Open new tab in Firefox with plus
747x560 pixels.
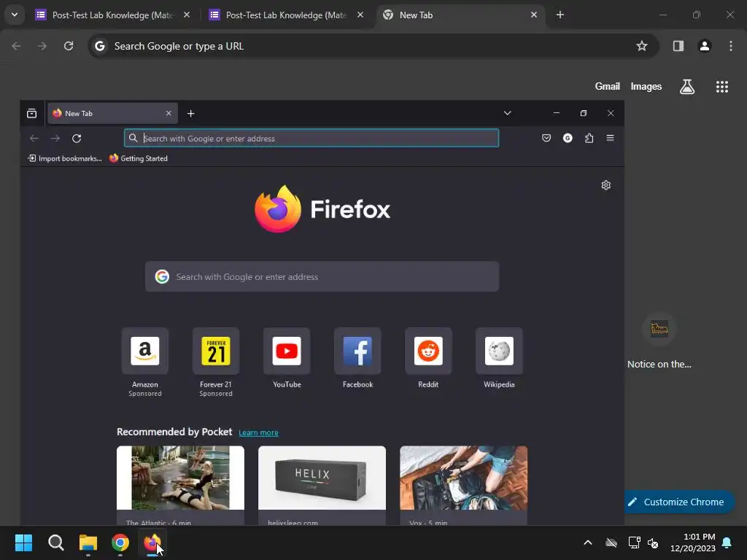click(190, 113)
